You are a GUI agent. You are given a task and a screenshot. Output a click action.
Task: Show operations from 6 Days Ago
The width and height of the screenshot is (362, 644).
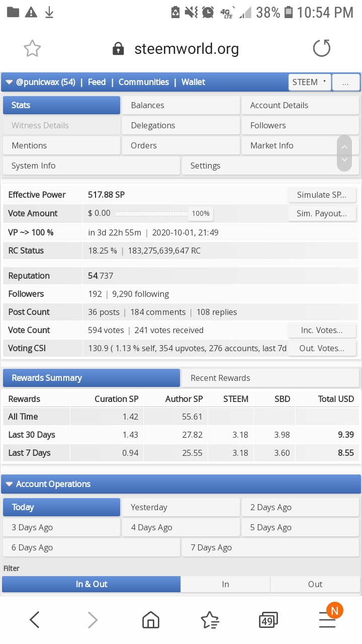coord(92,547)
